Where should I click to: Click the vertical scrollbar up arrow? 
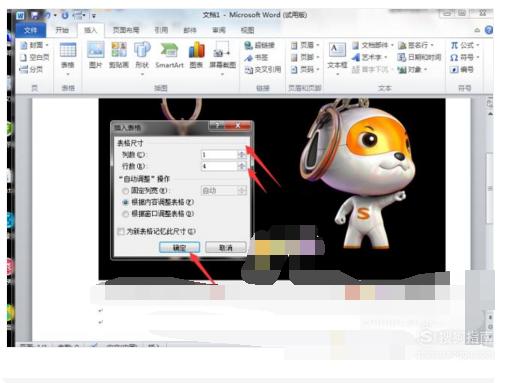490,114
